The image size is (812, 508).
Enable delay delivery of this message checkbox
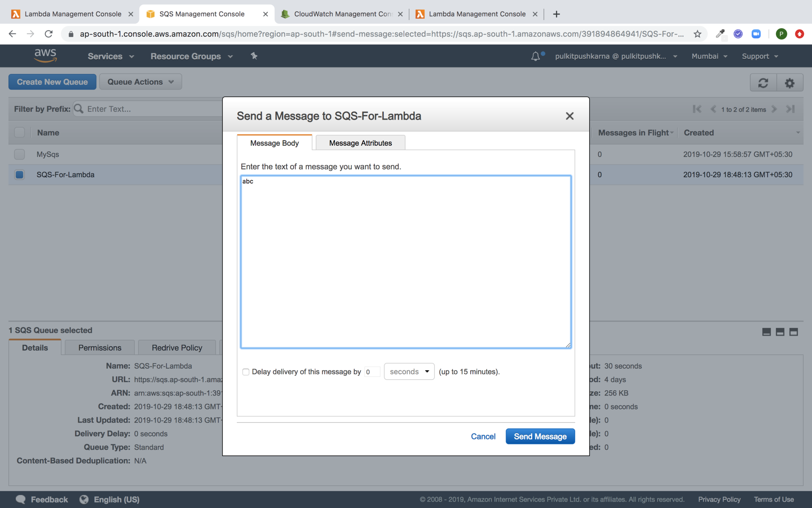tap(246, 372)
